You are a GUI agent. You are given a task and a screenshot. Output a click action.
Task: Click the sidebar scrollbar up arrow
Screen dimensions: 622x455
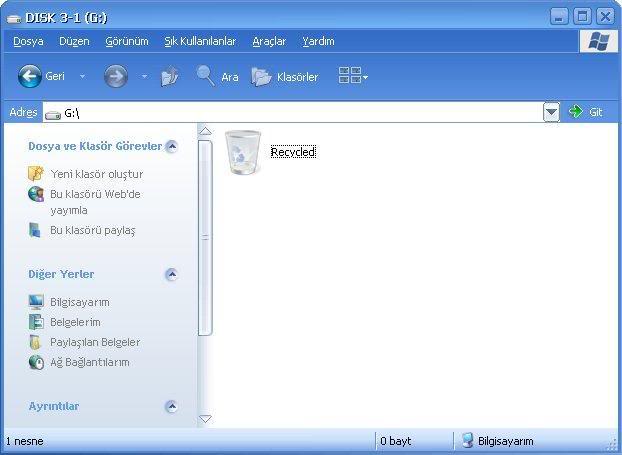pos(205,131)
